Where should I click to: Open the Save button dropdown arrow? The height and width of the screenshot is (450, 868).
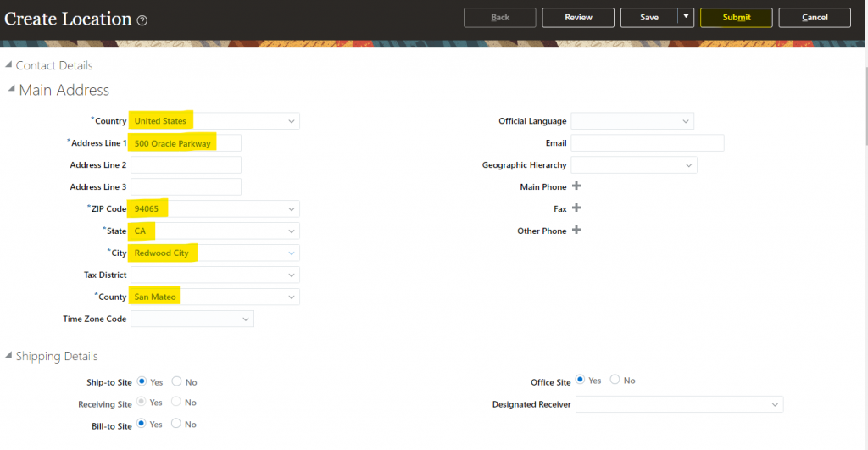point(686,17)
